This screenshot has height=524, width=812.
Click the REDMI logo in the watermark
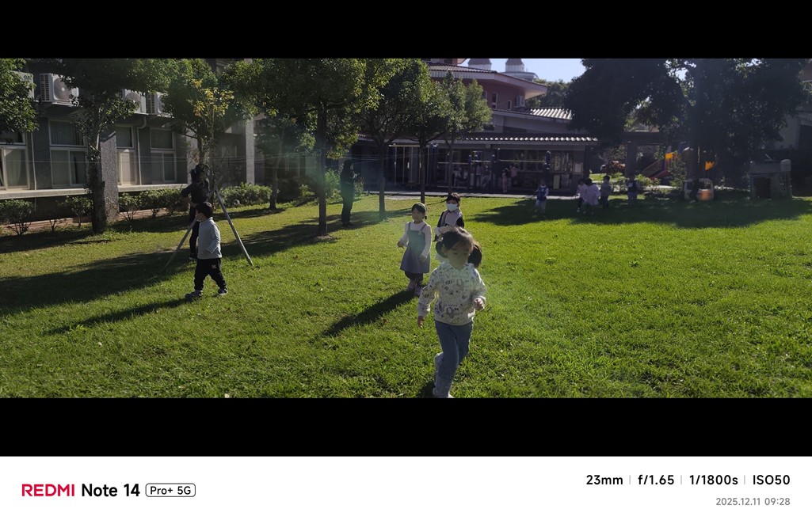click(48, 490)
